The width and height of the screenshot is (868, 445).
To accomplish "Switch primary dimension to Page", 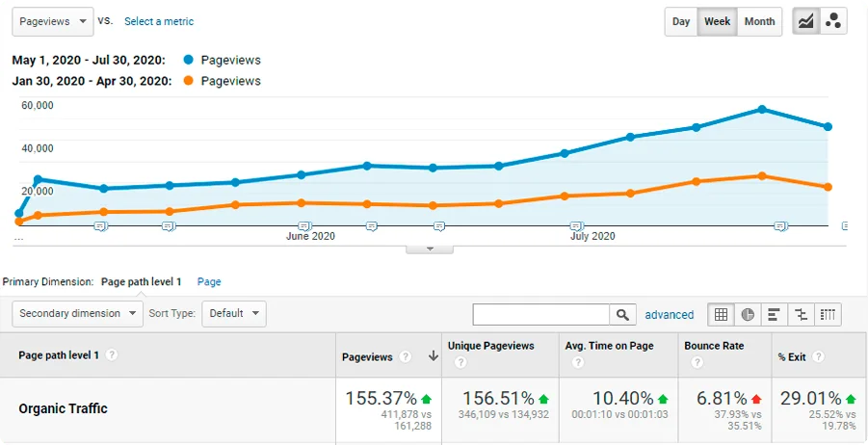I will pyautogui.click(x=209, y=282).
